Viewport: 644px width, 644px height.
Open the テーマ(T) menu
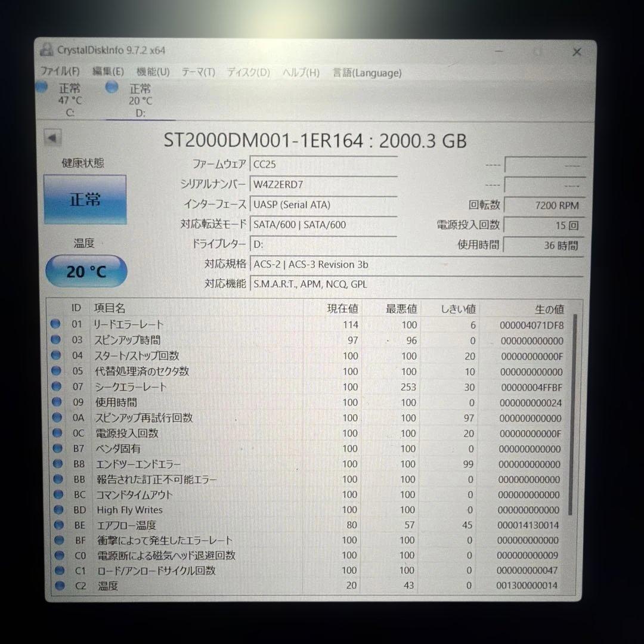(199, 72)
